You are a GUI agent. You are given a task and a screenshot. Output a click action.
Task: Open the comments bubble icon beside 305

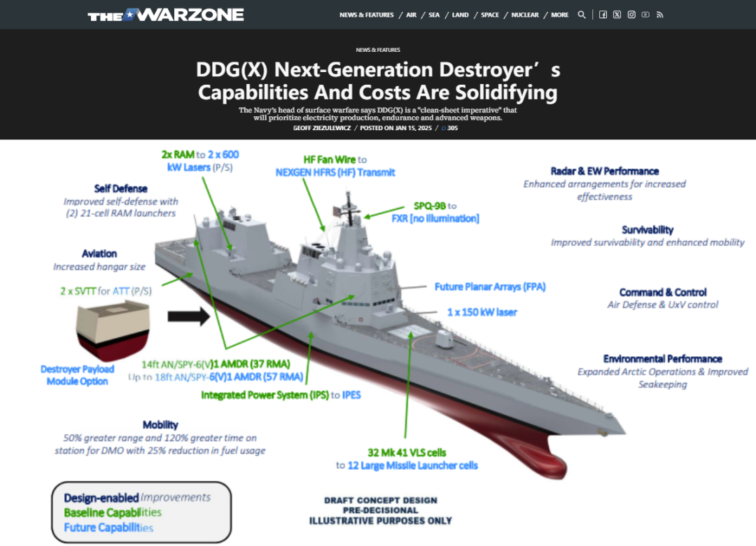click(x=444, y=128)
